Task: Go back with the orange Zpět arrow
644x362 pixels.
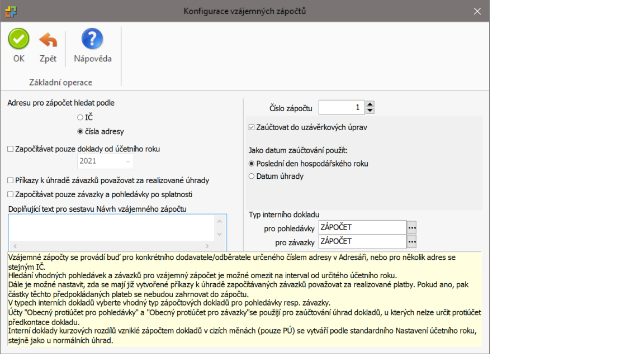Action: (x=48, y=40)
